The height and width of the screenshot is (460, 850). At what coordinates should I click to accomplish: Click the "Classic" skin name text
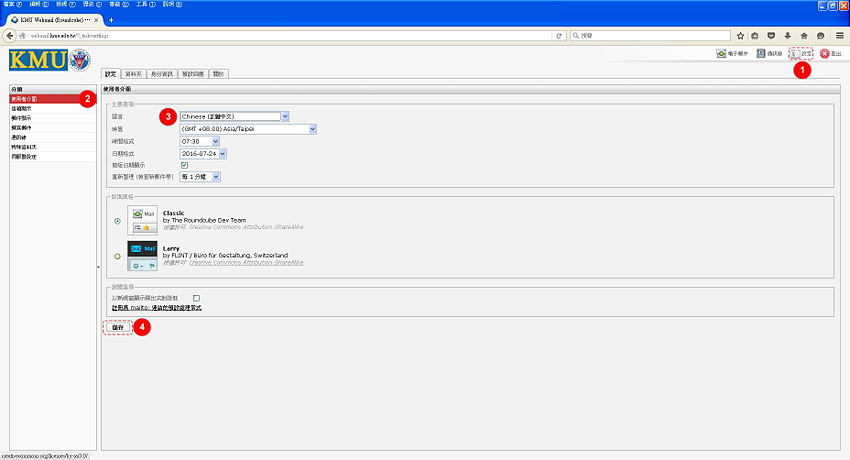click(x=173, y=213)
